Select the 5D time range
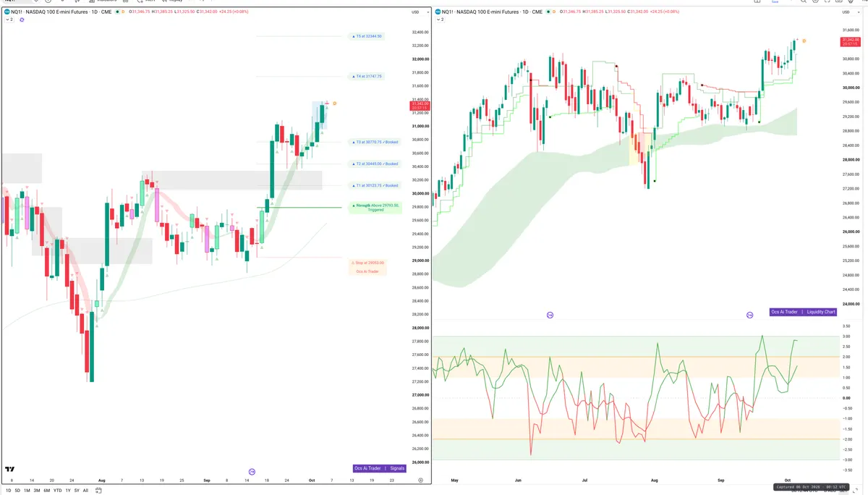The width and height of the screenshot is (868, 495). [17, 490]
